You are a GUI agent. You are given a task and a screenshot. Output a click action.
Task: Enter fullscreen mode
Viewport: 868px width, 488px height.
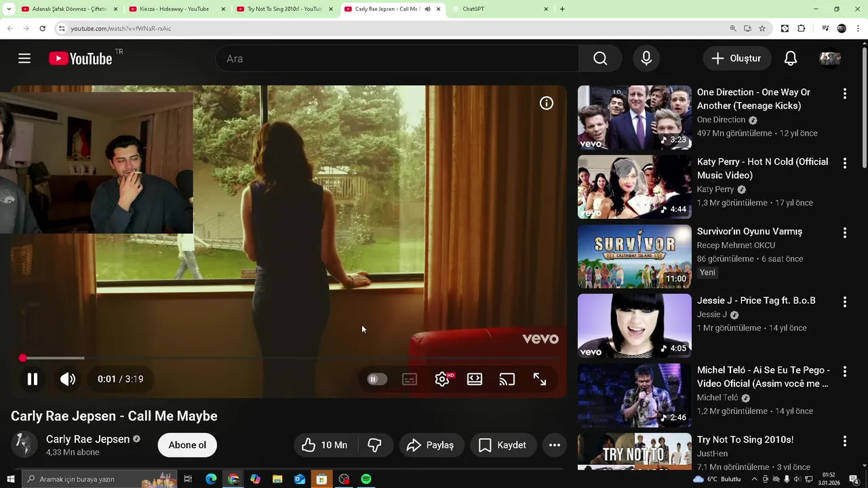point(540,380)
